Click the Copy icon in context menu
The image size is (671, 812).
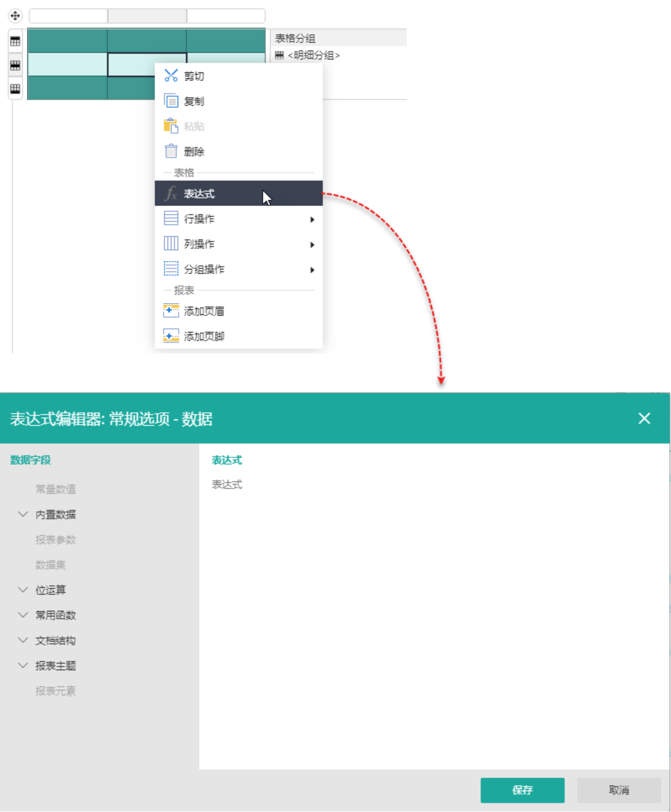coord(171,101)
